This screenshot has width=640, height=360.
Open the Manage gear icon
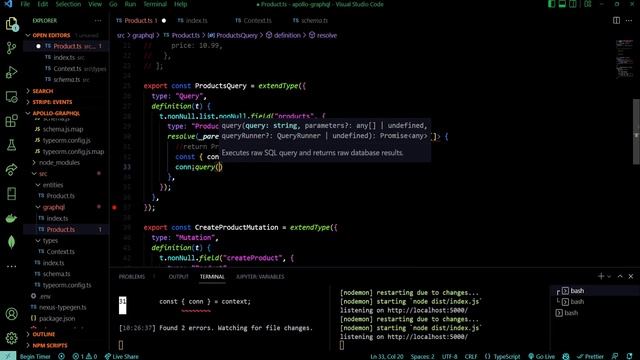[11, 338]
